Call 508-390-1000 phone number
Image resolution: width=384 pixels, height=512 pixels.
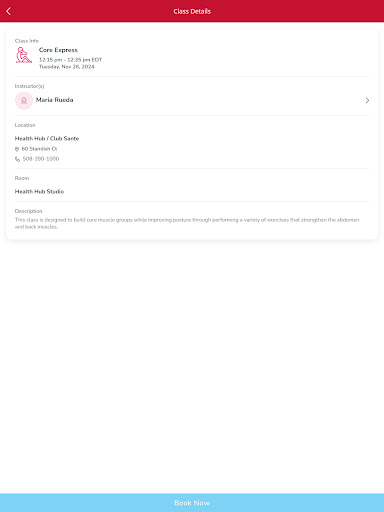(x=41, y=159)
